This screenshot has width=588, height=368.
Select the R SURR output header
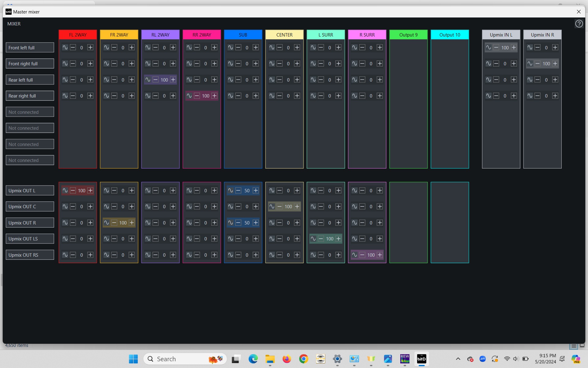[367, 35]
